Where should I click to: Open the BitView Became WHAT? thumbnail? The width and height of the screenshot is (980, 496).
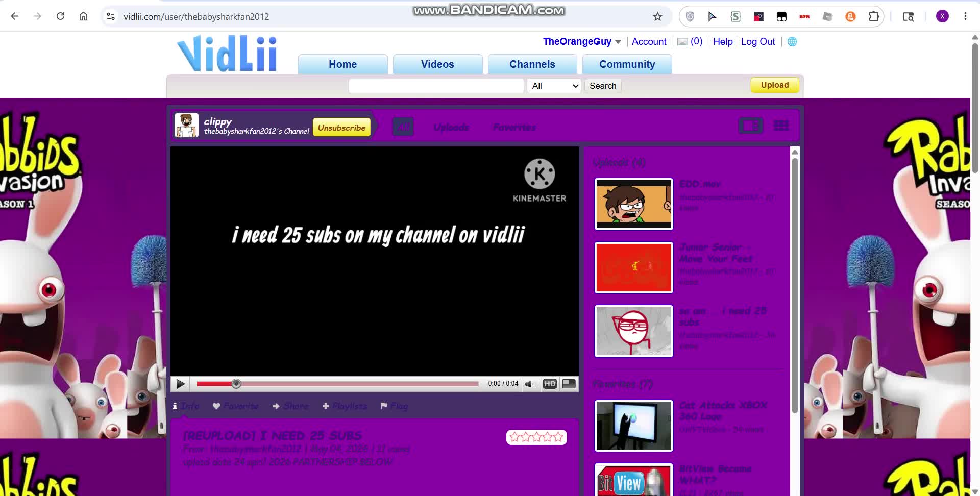(634, 480)
